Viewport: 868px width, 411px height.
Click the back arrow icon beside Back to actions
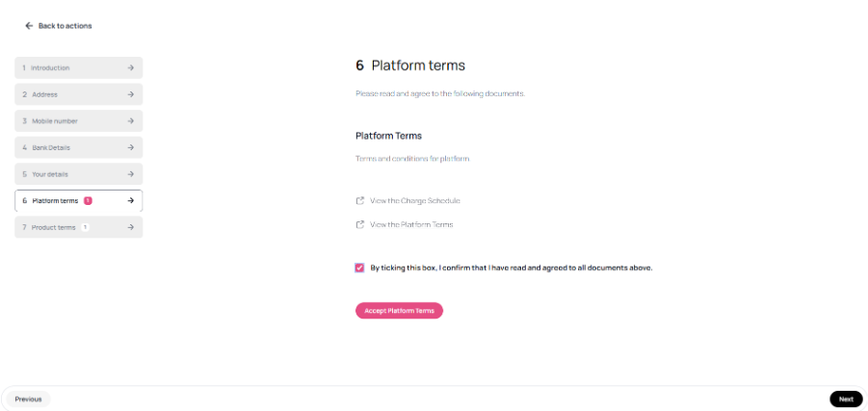(x=29, y=26)
